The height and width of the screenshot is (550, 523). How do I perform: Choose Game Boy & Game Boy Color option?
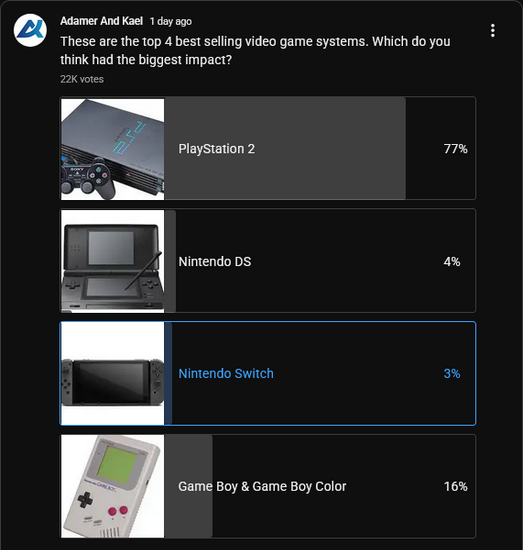click(268, 486)
